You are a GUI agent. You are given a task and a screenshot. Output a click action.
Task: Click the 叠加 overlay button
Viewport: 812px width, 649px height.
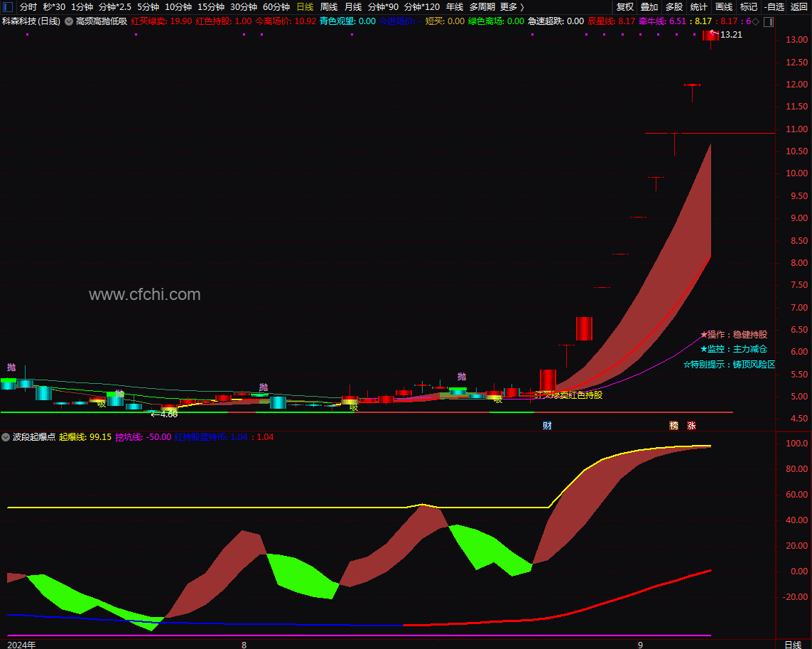[649, 6]
